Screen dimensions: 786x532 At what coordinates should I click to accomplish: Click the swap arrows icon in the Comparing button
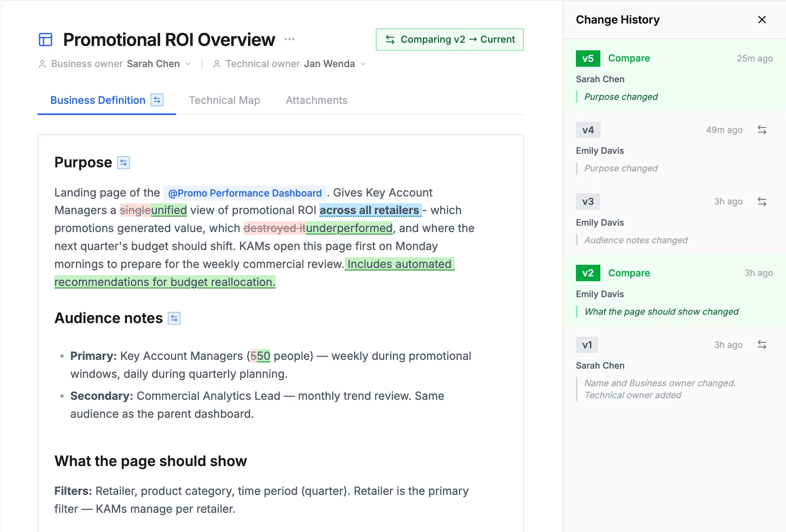pos(390,40)
